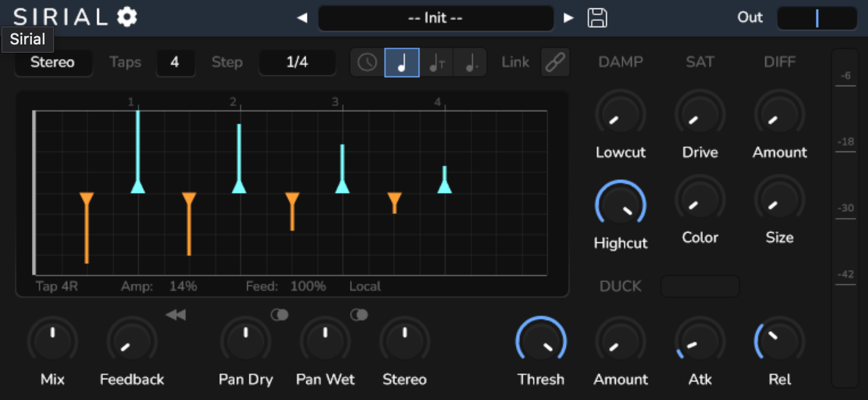Open the Init preset menu
Viewport: 868px width, 400px height.
435,18
